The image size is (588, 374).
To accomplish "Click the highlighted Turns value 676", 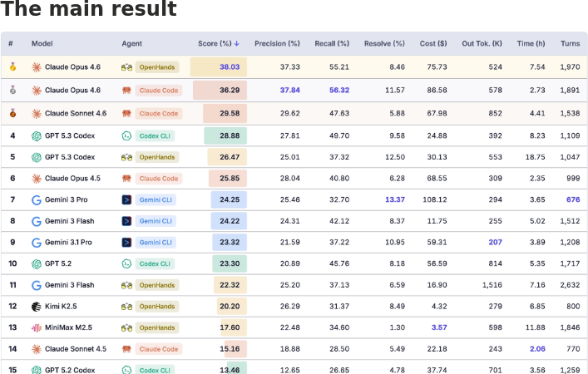I will coord(573,199).
